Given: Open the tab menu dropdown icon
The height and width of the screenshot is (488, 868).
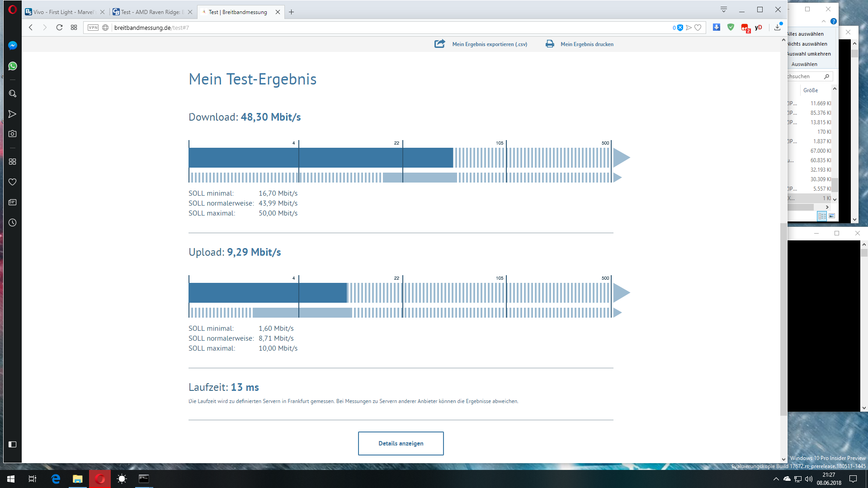Looking at the screenshot, I should (x=724, y=9).
